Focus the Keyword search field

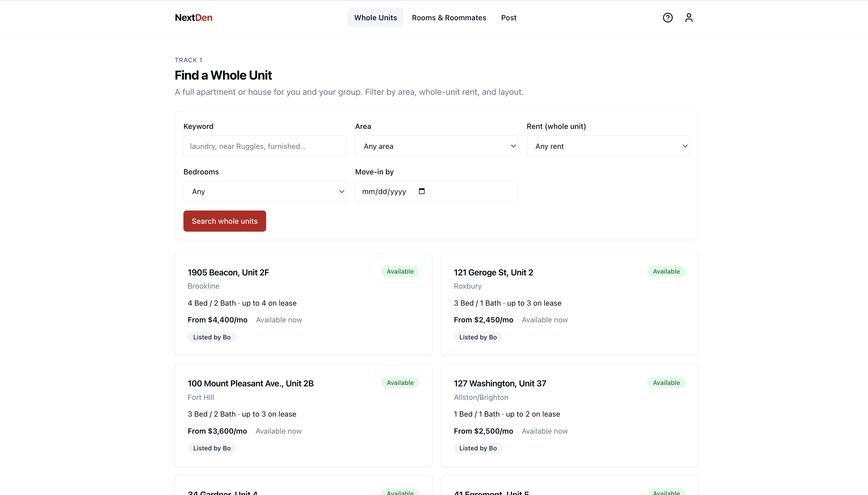tap(265, 146)
